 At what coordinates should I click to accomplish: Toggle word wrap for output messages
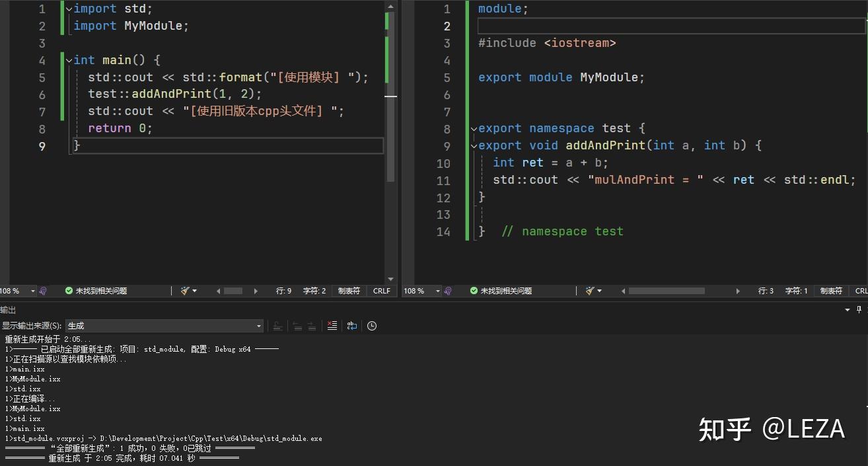pos(351,325)
